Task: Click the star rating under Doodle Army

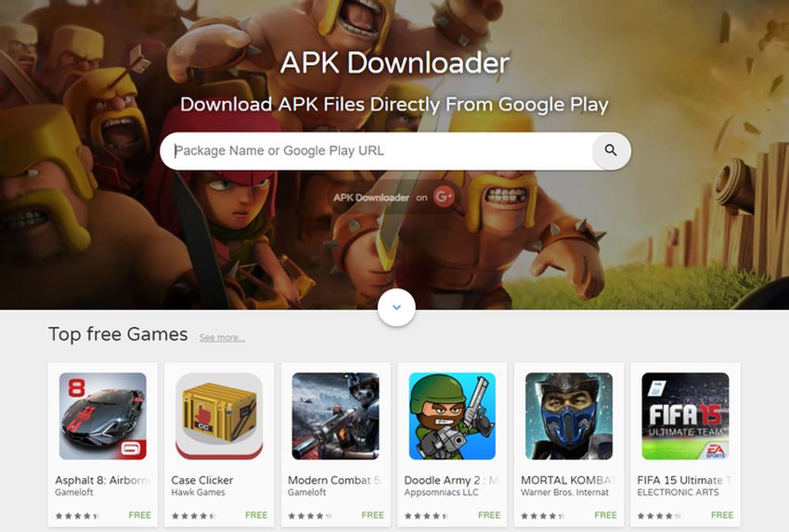Action: (x=426, y=515)
